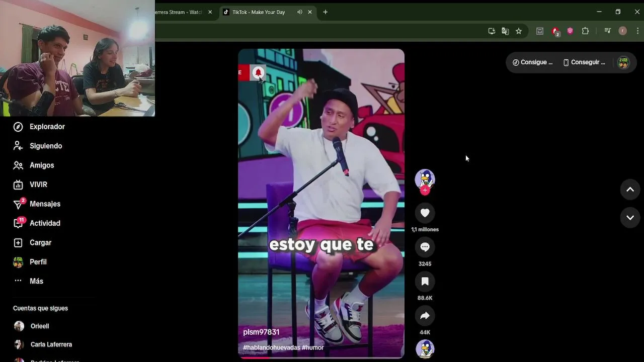Like the video with heart icon

(425, 213)
